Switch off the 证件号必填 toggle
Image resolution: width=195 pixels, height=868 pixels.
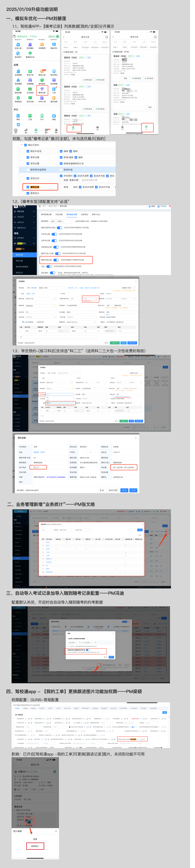click(54, 241)
